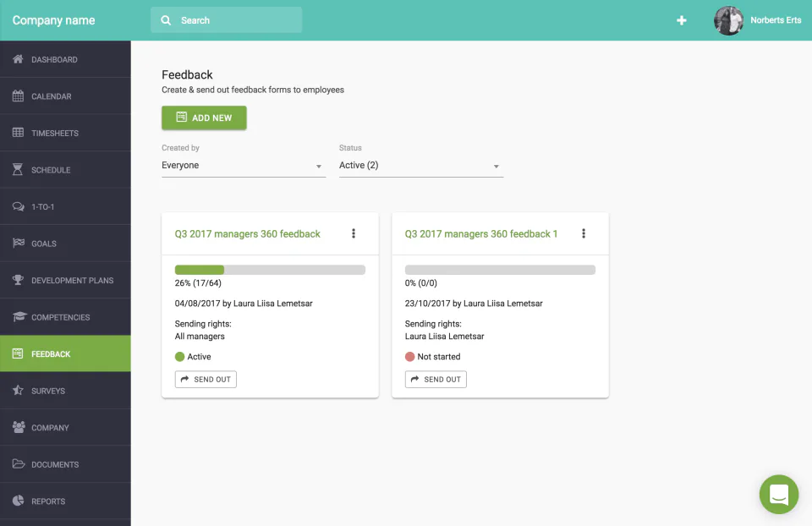Viewport: 812px width, 526px height.
Task: Click the plus icon in top bar
Action: pos(682,20)
